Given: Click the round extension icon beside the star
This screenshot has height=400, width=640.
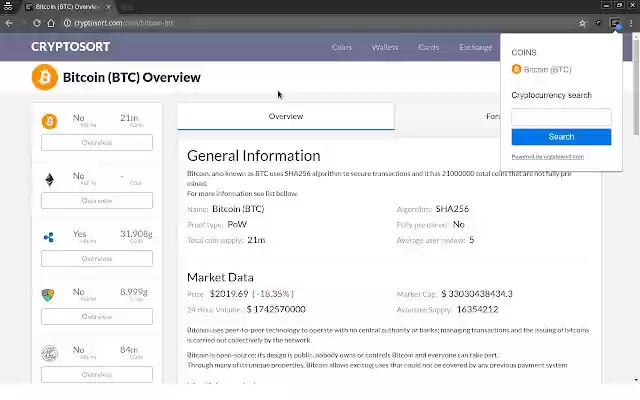Looking at the screenshot, I should click(598, 23).
